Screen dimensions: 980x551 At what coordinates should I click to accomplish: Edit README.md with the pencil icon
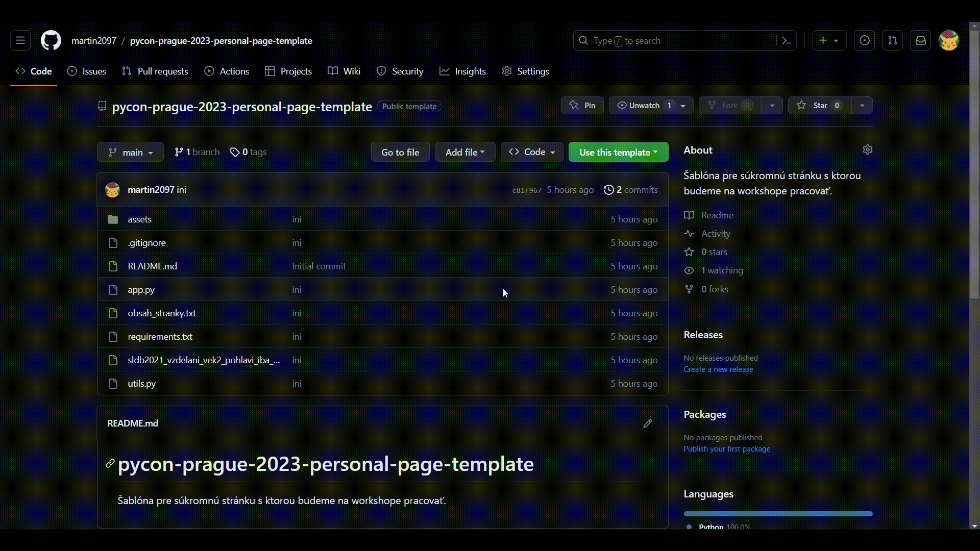click(x=647, y=423)
